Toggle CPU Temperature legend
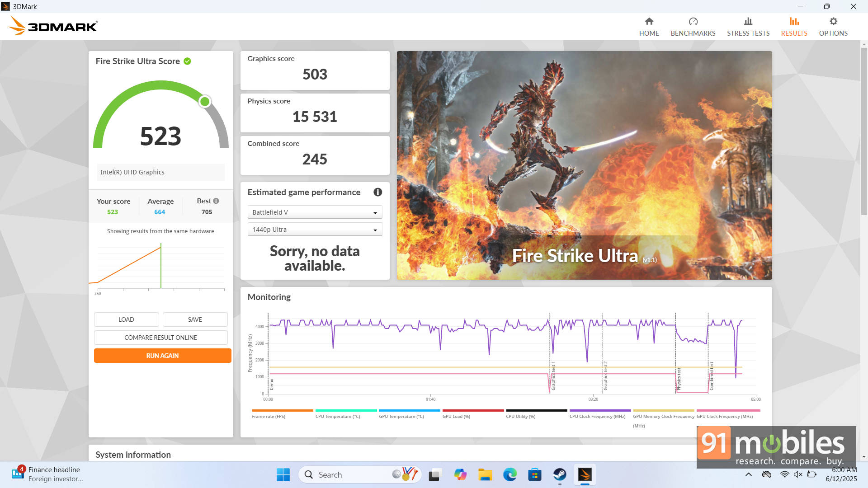 coord(346,414)
